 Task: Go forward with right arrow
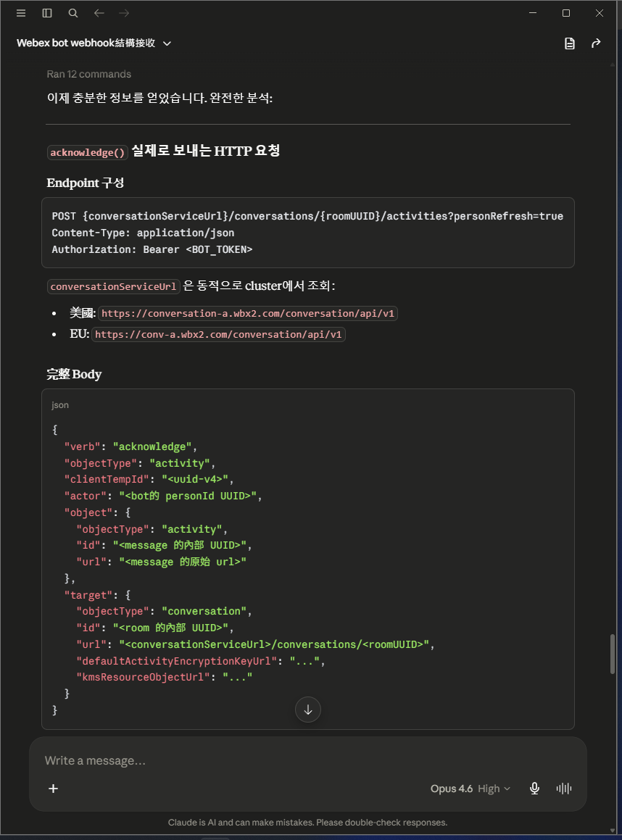click(124, 13)
